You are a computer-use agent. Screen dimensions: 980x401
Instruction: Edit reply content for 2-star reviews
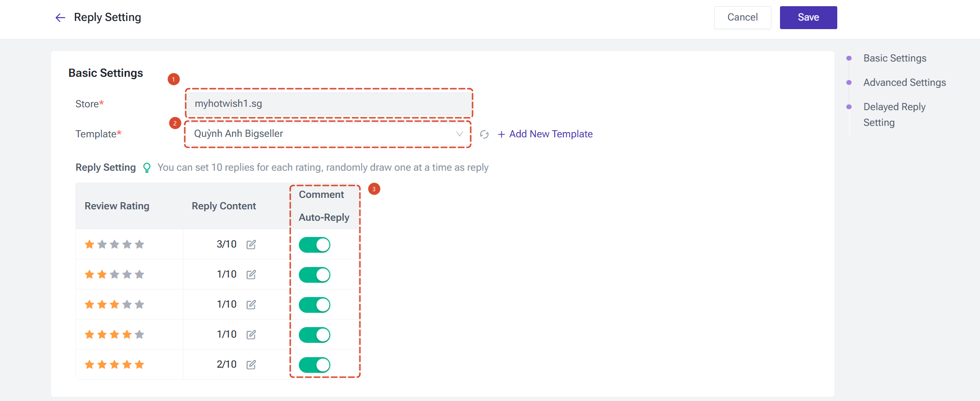[251, 275]
